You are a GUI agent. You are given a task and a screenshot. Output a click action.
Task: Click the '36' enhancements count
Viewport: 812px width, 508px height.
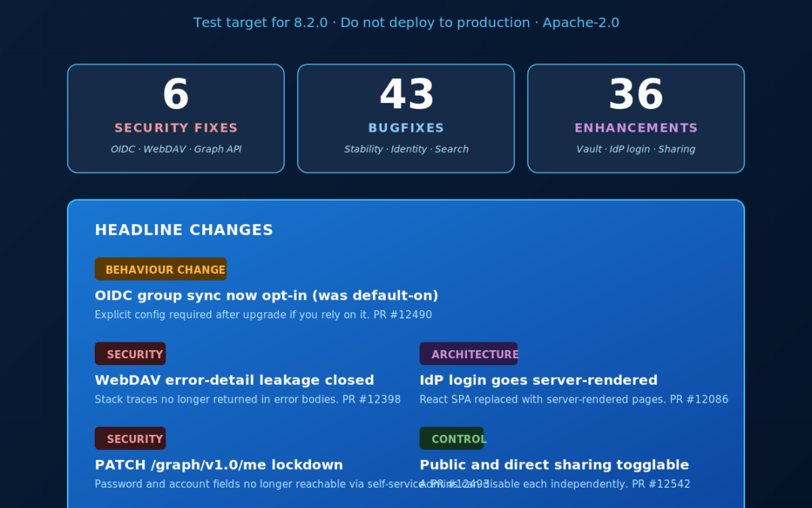point(636,94)
